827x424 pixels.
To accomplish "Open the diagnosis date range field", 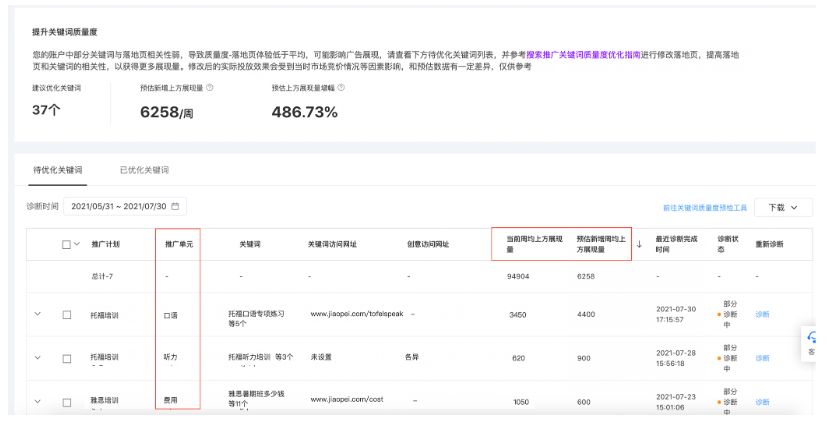I will (125, 206).
